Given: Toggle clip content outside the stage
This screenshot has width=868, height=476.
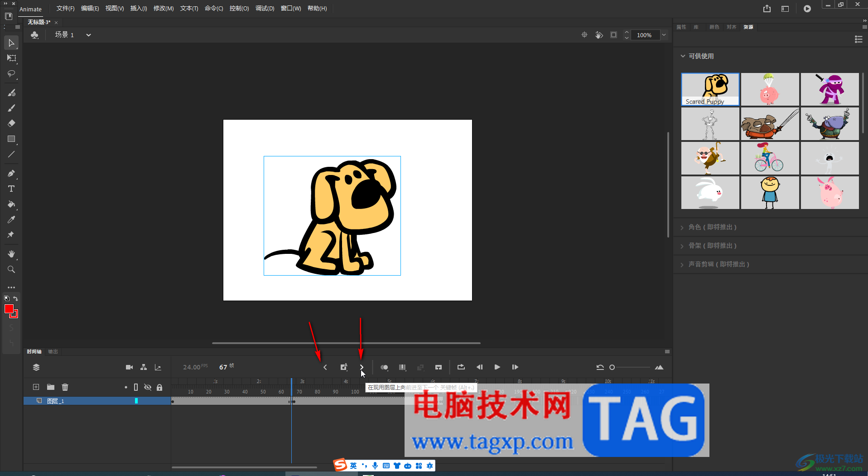Looking at the screenshot, I should coord(613,35).
